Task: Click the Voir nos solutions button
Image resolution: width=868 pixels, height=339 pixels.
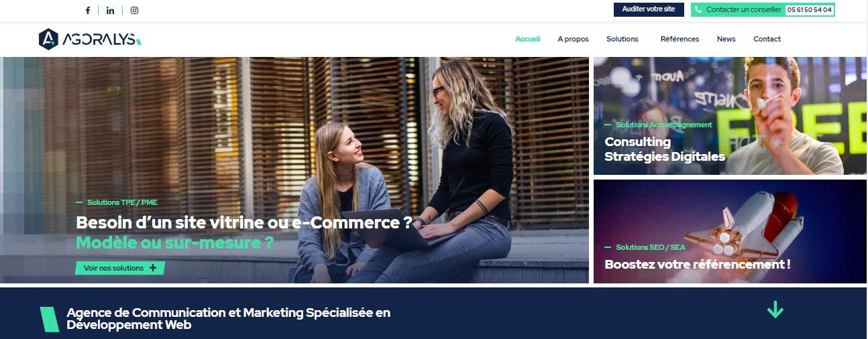Action: click(120, 268)
